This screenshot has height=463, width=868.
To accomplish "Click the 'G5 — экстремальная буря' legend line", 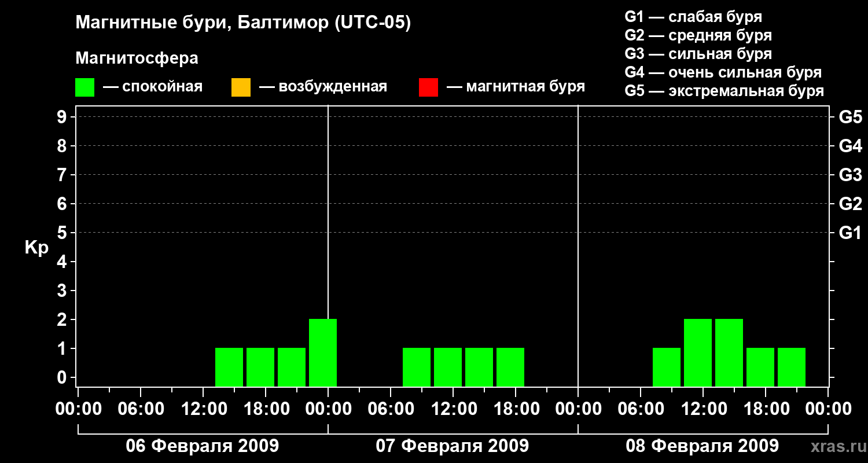I will 724,91.
